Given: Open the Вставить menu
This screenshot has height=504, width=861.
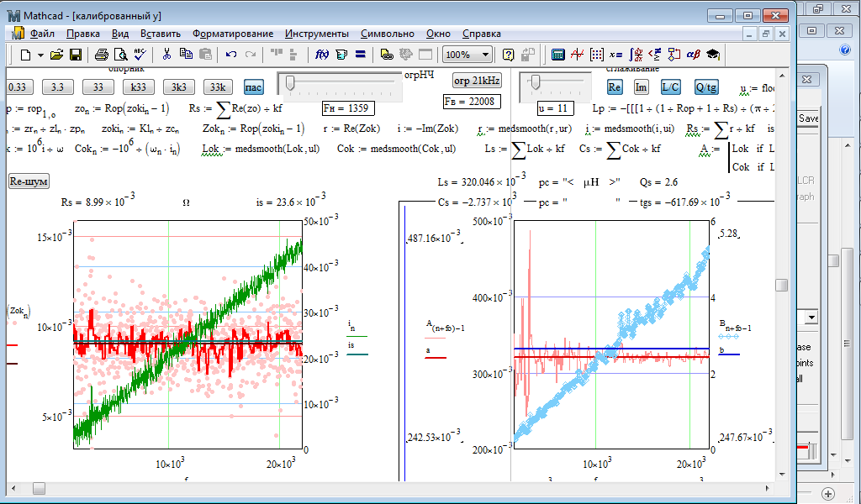Looking at the screenshot, I should (x=160, y=34).
